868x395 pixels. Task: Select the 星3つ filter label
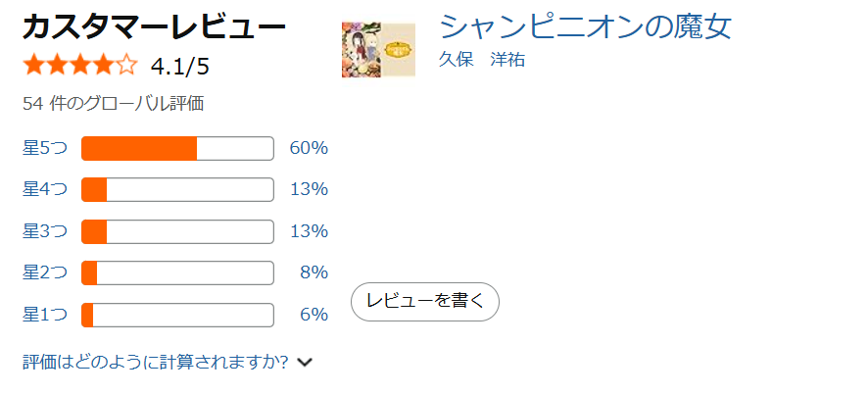pyautogui.click(x=45, y=231)
